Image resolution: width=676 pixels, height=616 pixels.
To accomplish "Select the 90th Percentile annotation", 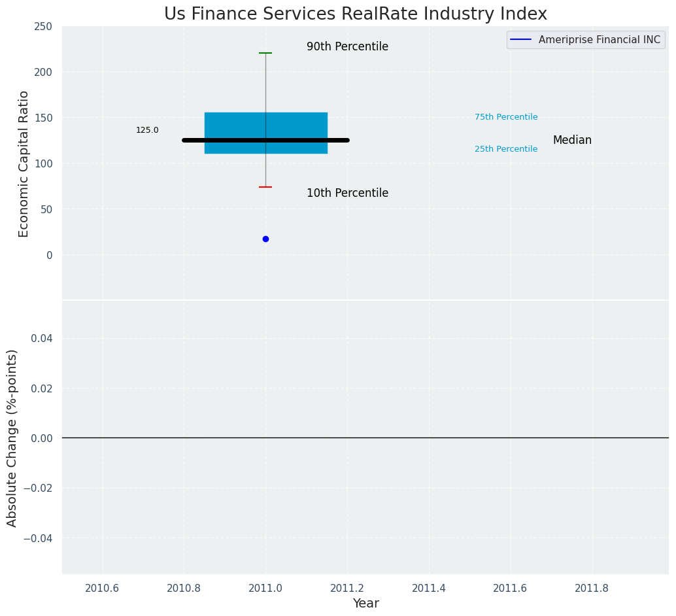I will (x=347, y=47).
